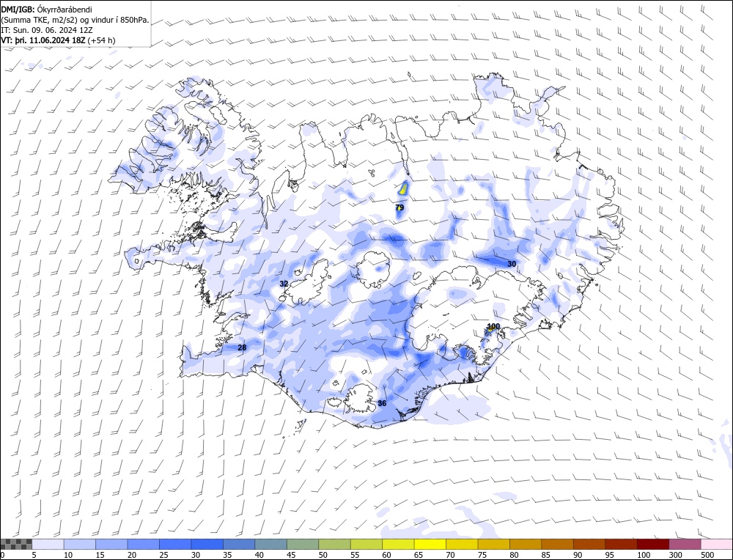Click the 85–90 dark orange legend swatch
This screenshot has width=733, height=560.
[557, 544]
